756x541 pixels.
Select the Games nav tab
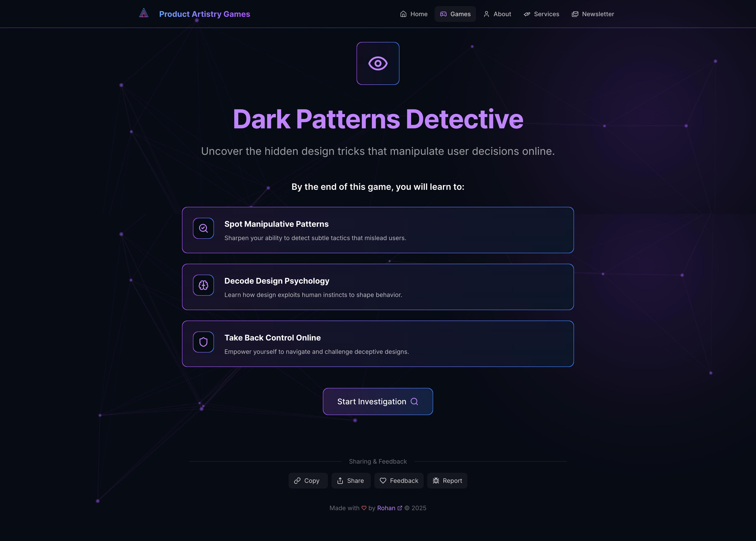pos(455,14)
